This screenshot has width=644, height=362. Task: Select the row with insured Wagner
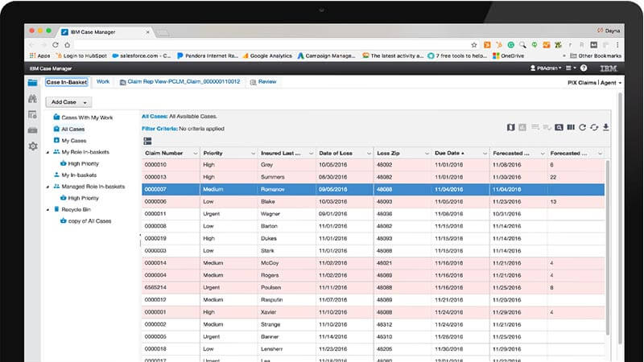(x=373, y=214)
